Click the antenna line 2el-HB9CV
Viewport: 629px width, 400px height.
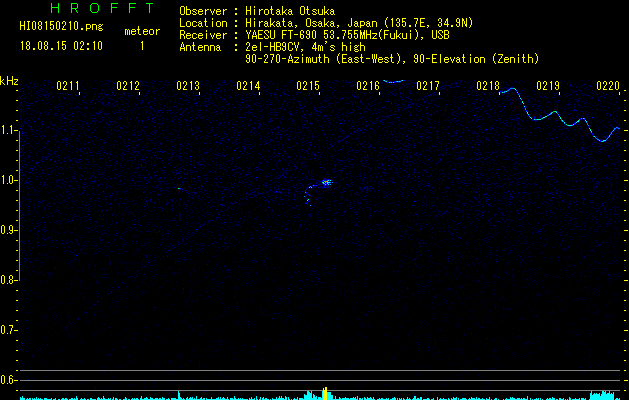coord(305,47)
